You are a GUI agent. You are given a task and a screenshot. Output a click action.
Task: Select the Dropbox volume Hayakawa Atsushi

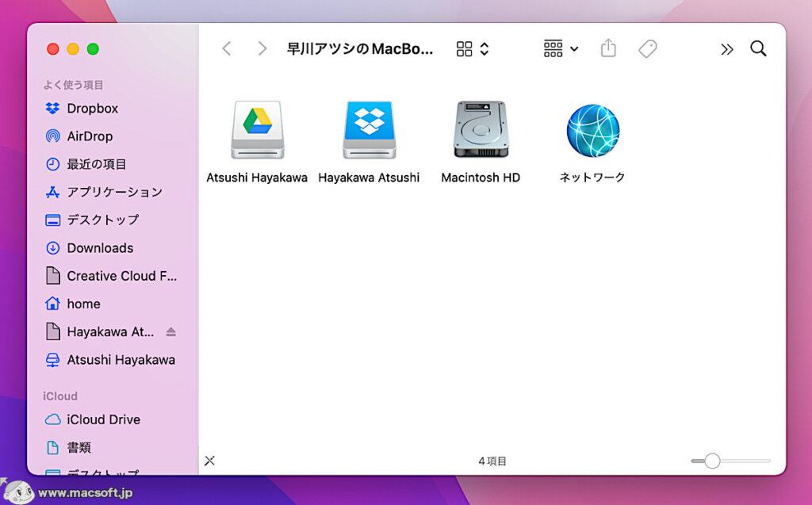(370, 129)
